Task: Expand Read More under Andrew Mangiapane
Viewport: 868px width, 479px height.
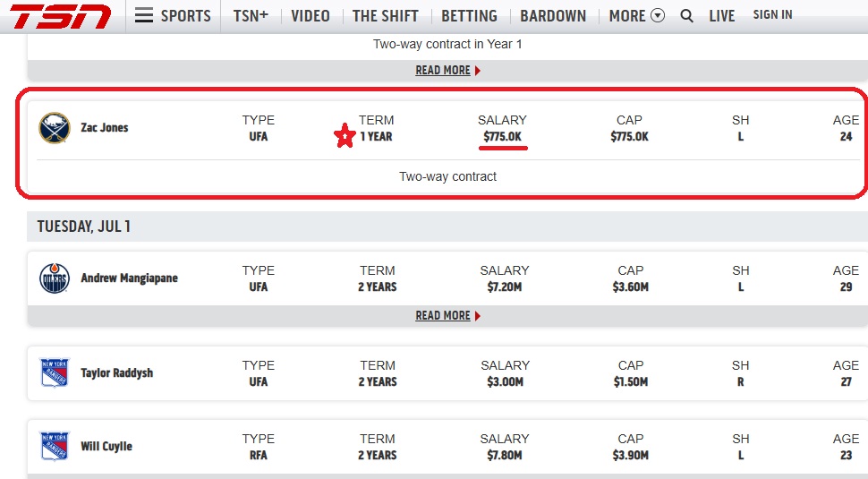Action: (447, 316)
